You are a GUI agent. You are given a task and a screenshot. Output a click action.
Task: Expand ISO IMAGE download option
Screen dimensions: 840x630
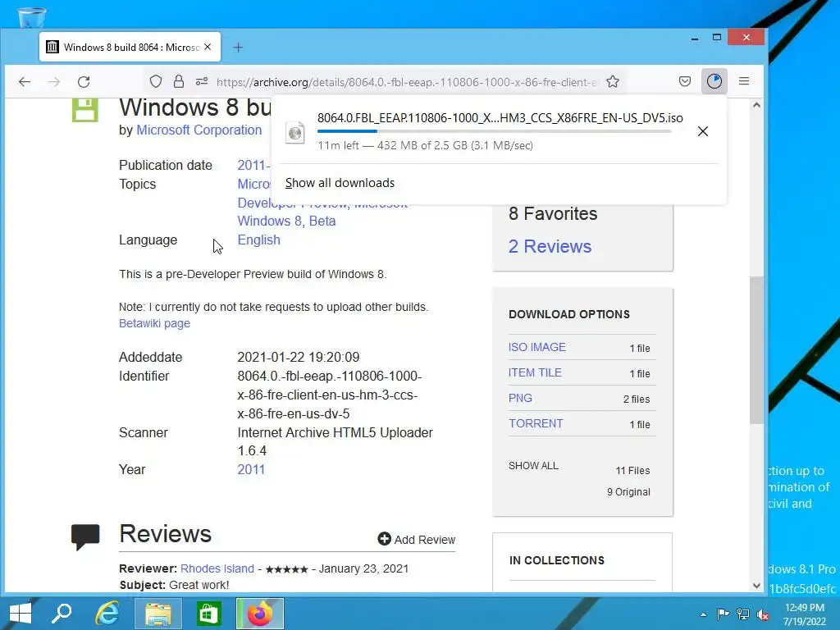click(536, 347)
